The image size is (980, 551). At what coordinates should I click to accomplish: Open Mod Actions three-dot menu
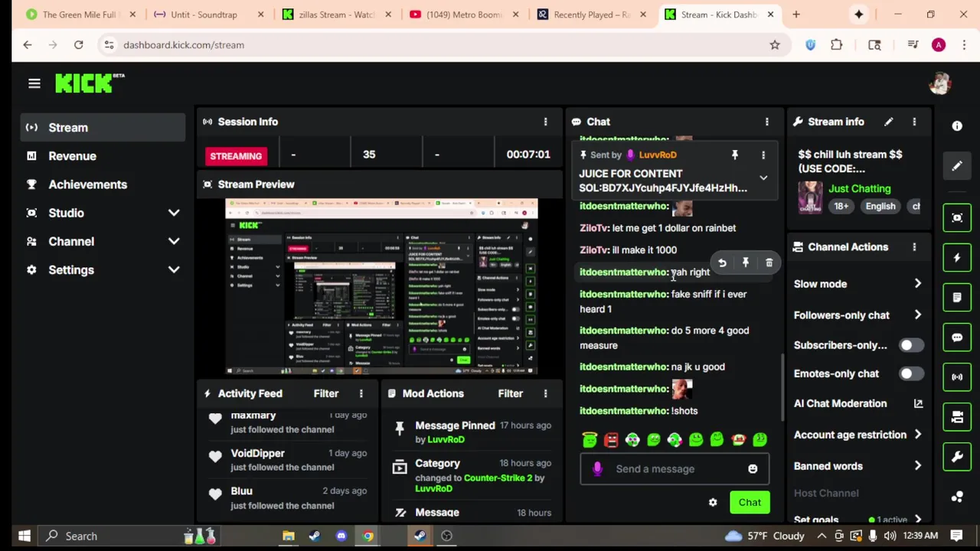[545, 393]
